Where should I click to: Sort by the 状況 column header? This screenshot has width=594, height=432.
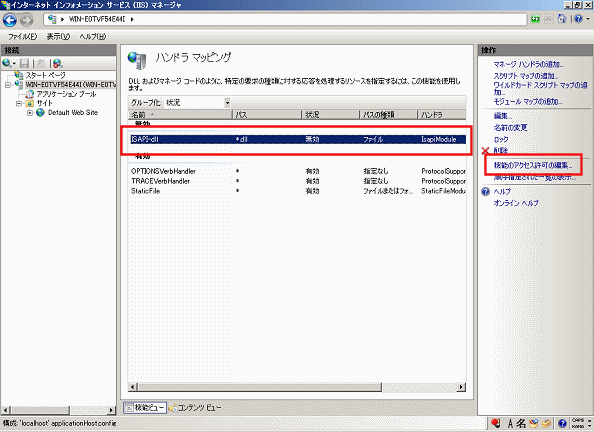330,114
